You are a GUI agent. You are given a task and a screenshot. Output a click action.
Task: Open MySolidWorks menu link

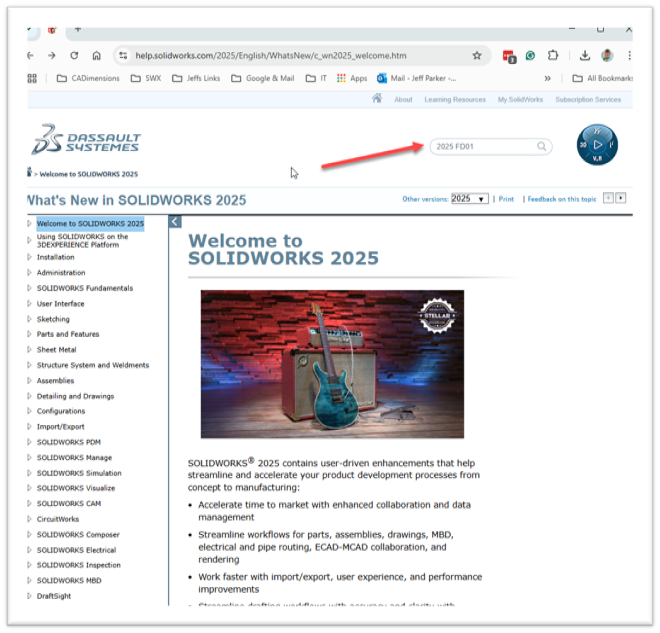click(x=520, y=100)
